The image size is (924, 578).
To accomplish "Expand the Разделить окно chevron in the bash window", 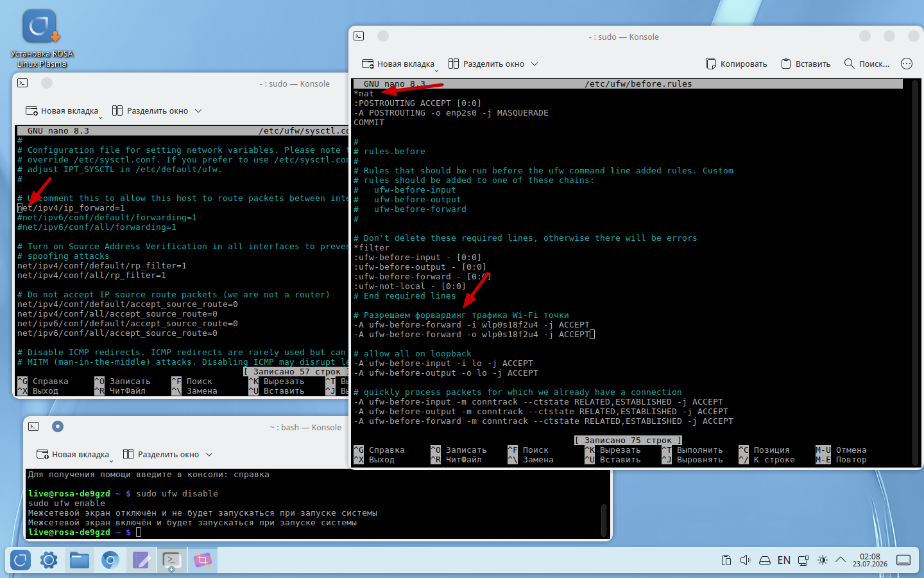I will click(209, 454).
